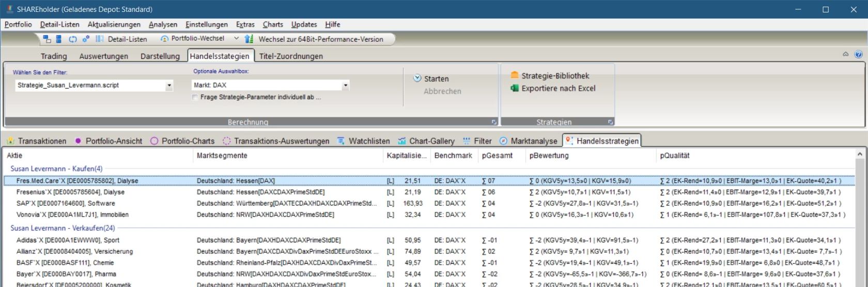Click the Starten circle icon

coord(417,79)
